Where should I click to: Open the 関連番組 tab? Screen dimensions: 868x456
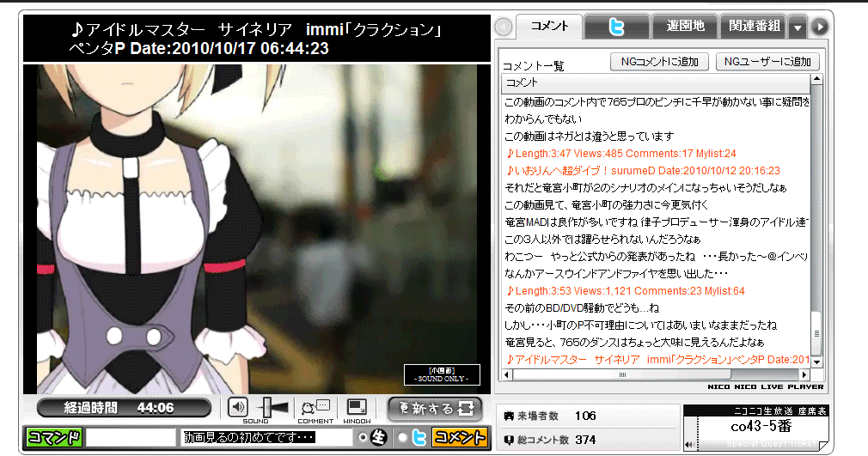pos(754,26)
